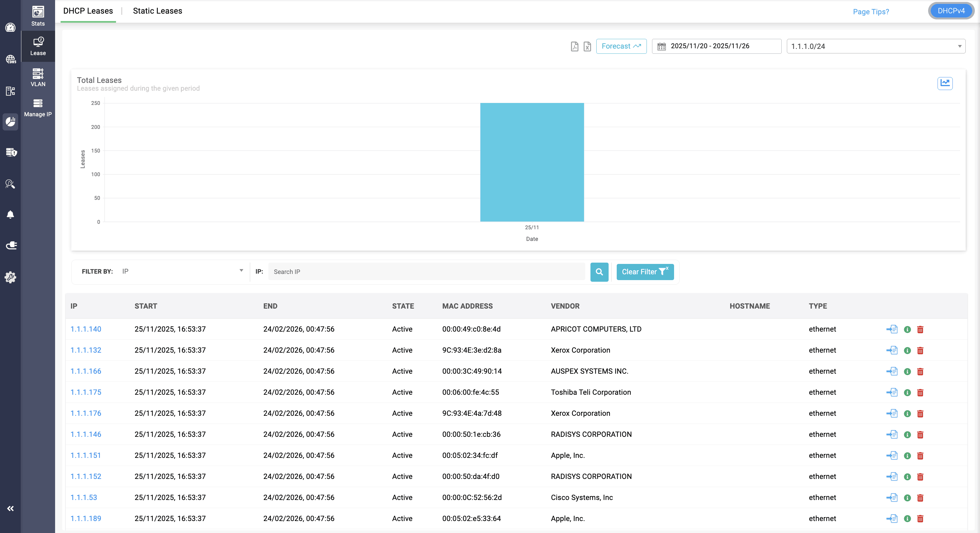Export the lease report as PDF

click(575, 46)
